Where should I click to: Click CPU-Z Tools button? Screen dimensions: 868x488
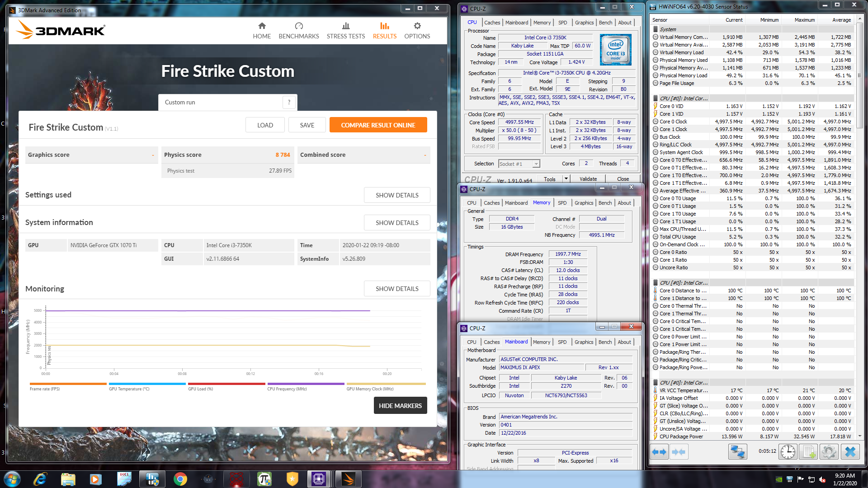point(550,179)
